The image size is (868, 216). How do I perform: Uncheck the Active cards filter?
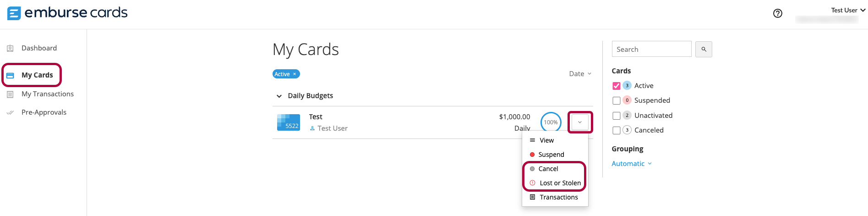click(617, 86)
